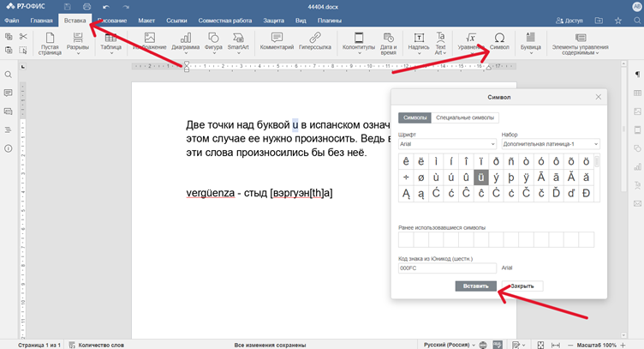The image size is (644, 349).
Task: Click the Unicode code field showing 000FC
Action: coord(447,268)
